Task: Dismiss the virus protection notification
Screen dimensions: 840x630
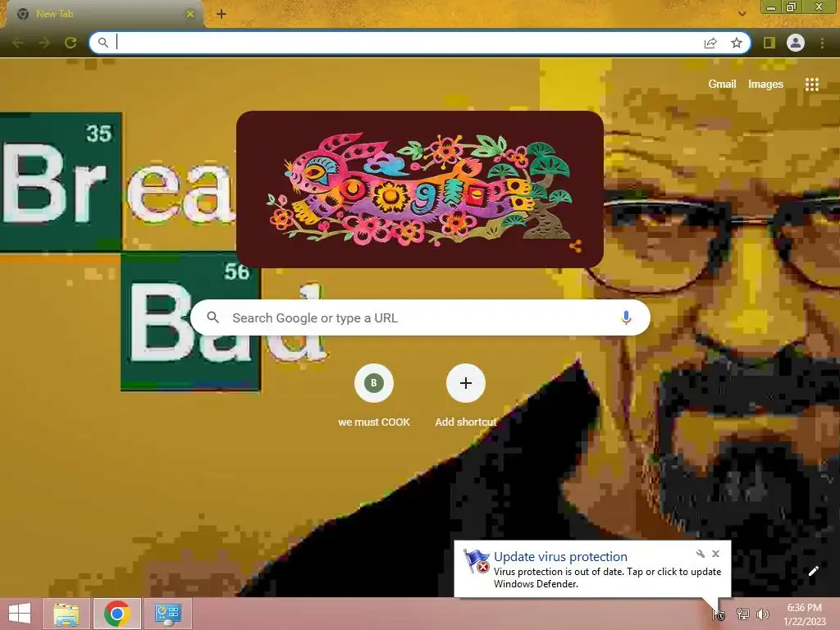Action: point(715,554)
